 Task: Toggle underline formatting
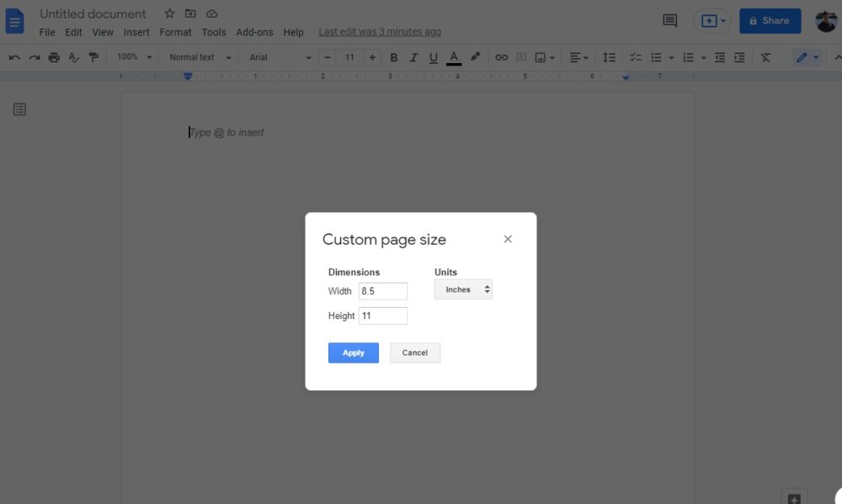[433, 57]
